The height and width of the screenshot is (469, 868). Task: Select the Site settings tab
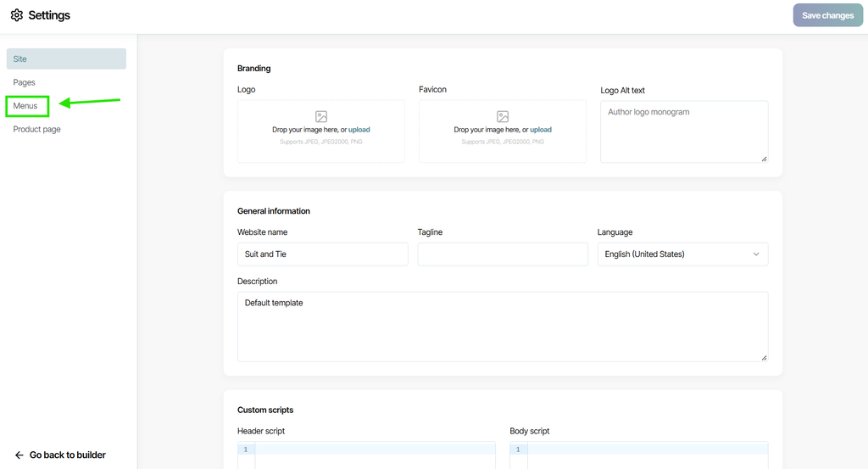click(66, 59)
